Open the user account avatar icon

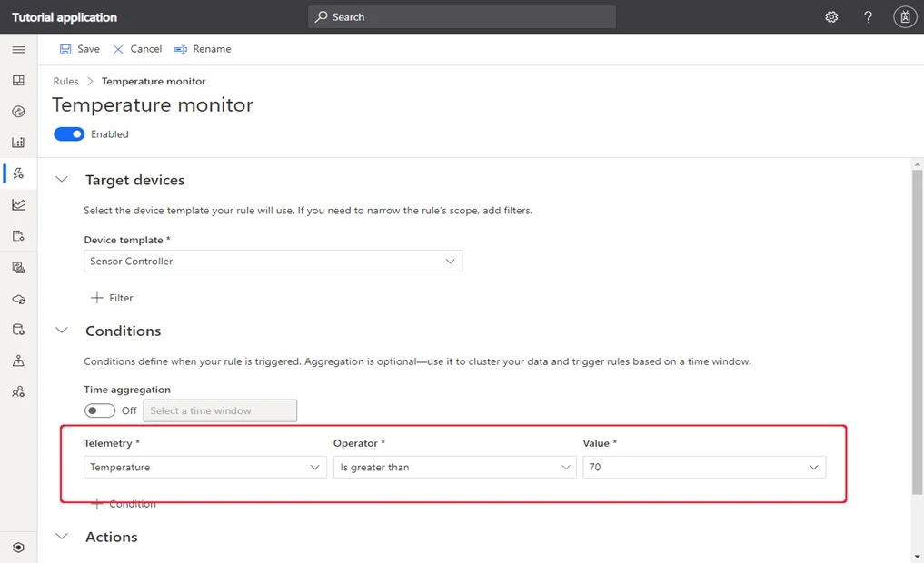coord(905,17)
